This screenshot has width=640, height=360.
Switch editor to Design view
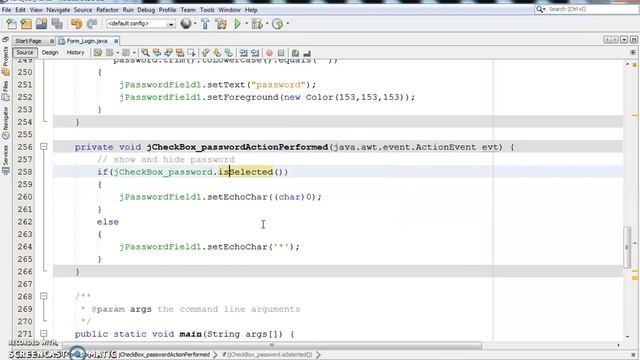click(x=50, y=53)
